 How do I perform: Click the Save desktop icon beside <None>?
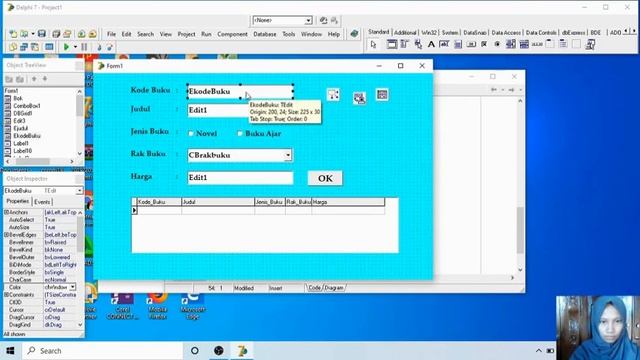click(323, 20)
